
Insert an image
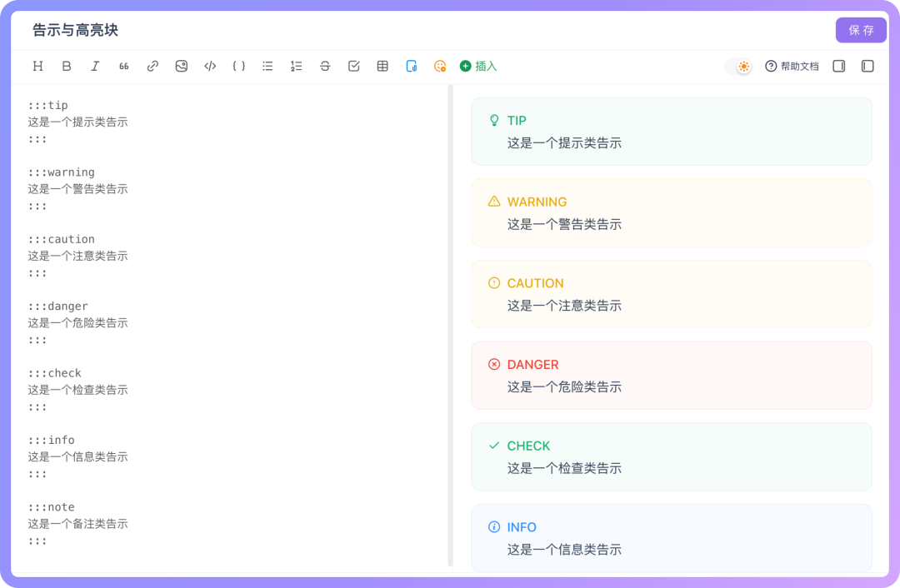[182, 66]
